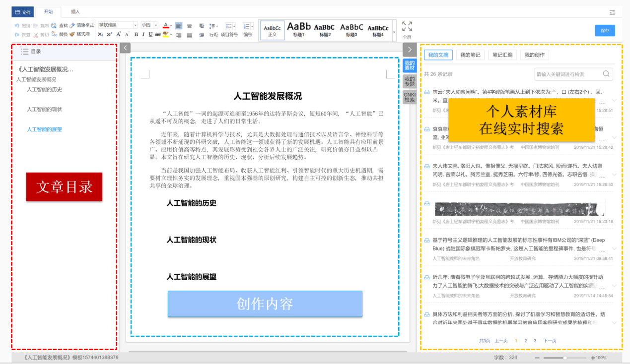The image size is (630, 364).
Task: Click the blue 保存 save button
Action: pyautogui.click(x=605, y=30)
